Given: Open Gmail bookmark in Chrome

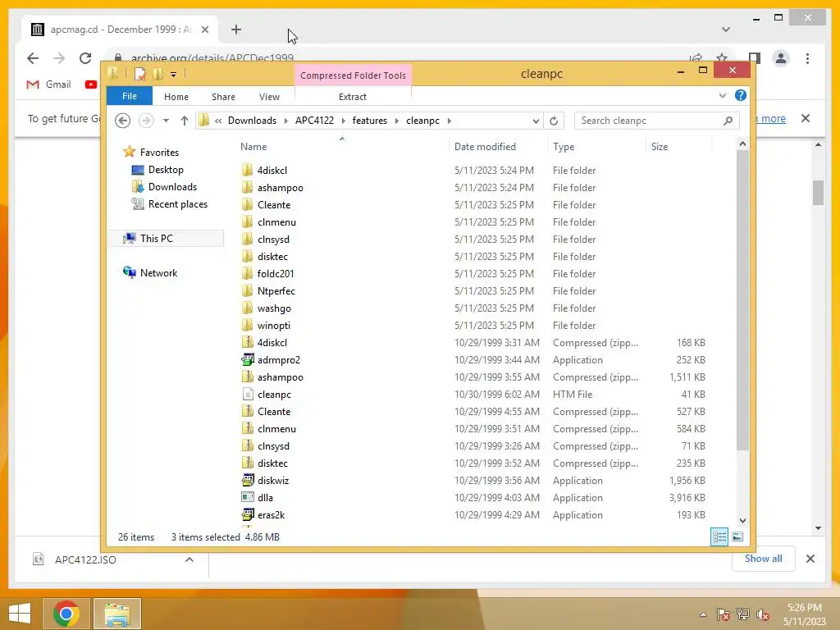Looking at the screenshot, I should (48, 84).
